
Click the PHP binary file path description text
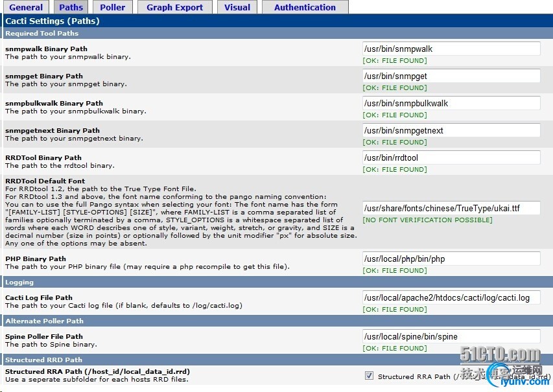(147, 266)
